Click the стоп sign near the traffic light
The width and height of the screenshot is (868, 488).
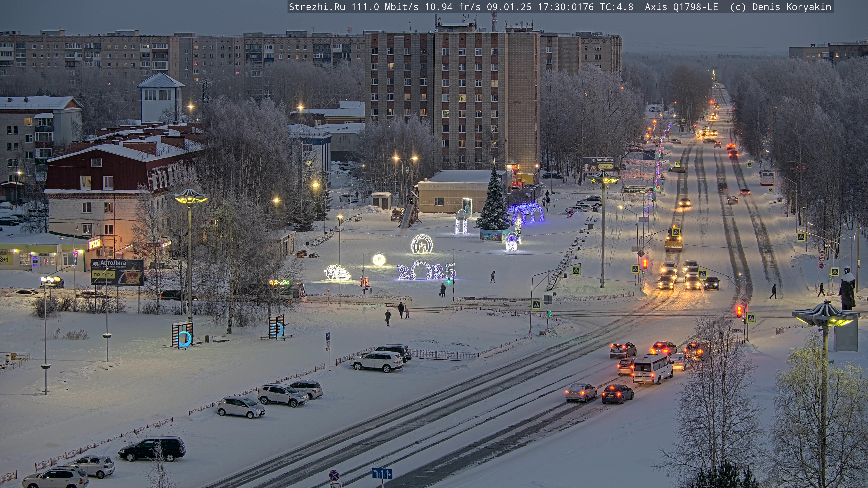coord(737,331)
